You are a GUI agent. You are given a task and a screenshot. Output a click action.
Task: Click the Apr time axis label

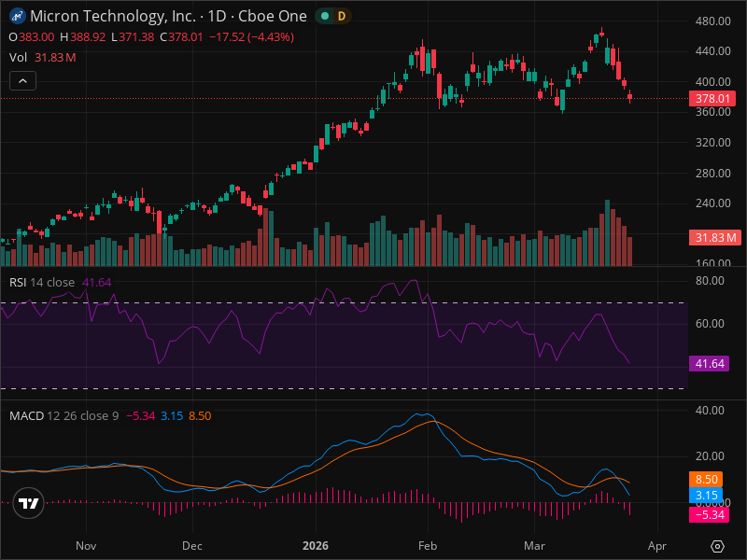pos(657,546)
